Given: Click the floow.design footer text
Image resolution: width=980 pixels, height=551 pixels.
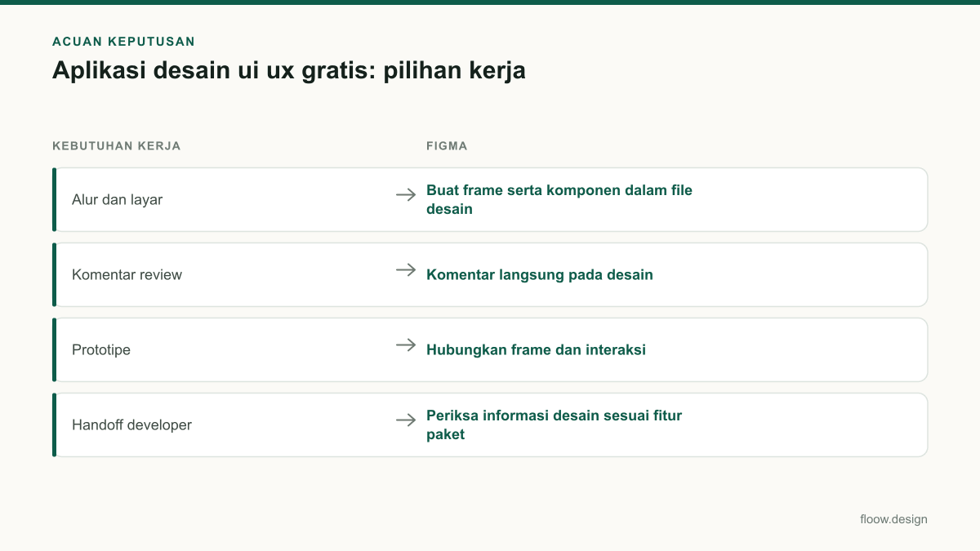Looking at the screenshot, I should coord(893,519).
